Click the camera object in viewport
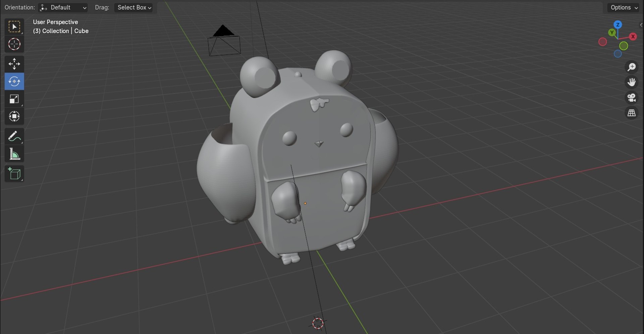The height and width of the screenshot is (334, 644). [x=224, y=41]
